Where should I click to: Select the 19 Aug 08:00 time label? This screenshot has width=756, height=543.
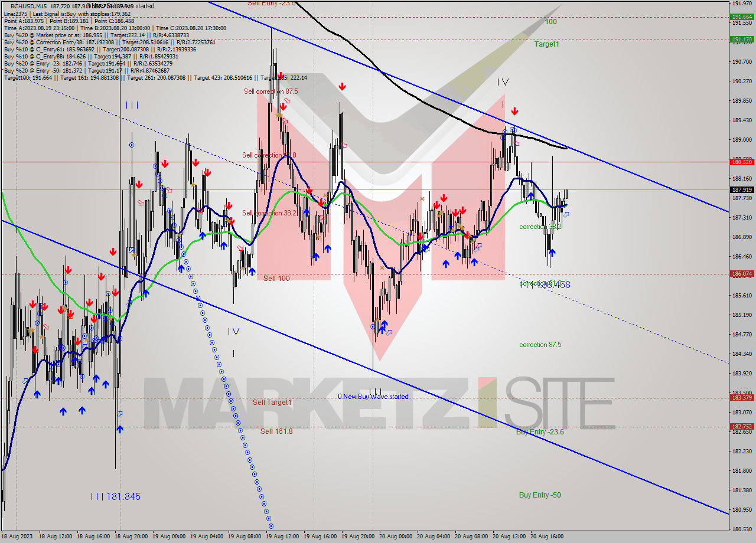243,537
